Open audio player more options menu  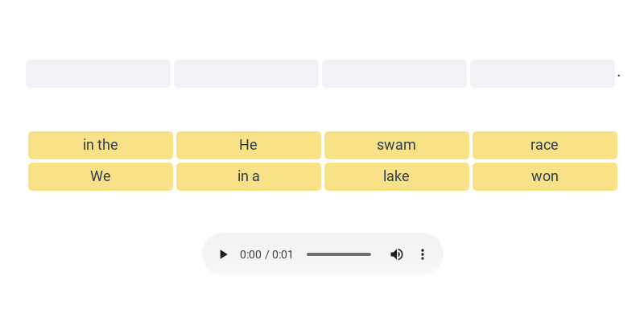point(423,254)
